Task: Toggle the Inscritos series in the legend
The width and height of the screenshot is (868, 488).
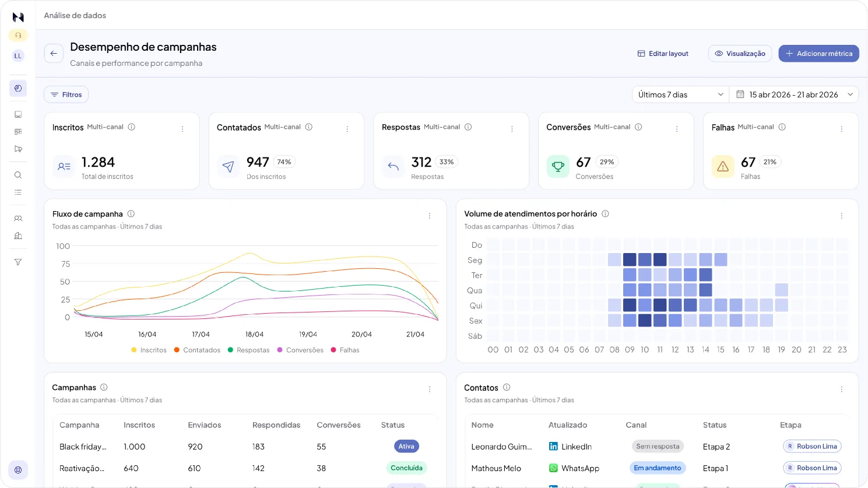Action: [149, 350]
